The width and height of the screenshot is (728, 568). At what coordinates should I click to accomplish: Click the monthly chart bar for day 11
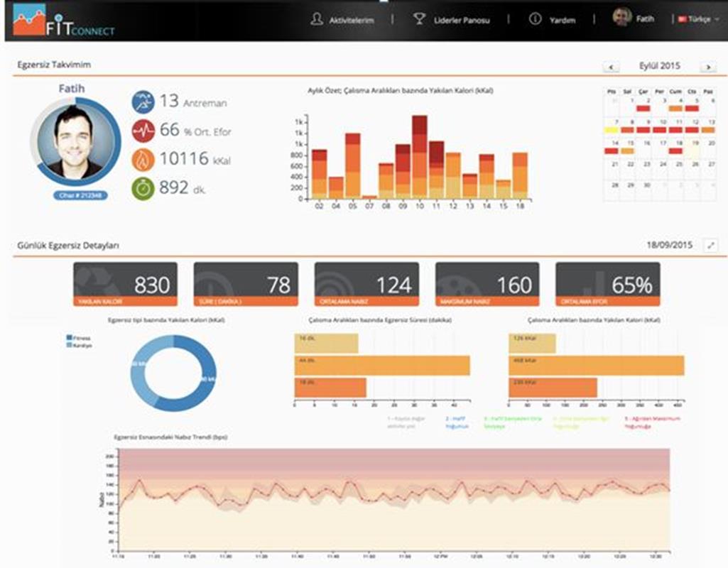coord(436,170)
